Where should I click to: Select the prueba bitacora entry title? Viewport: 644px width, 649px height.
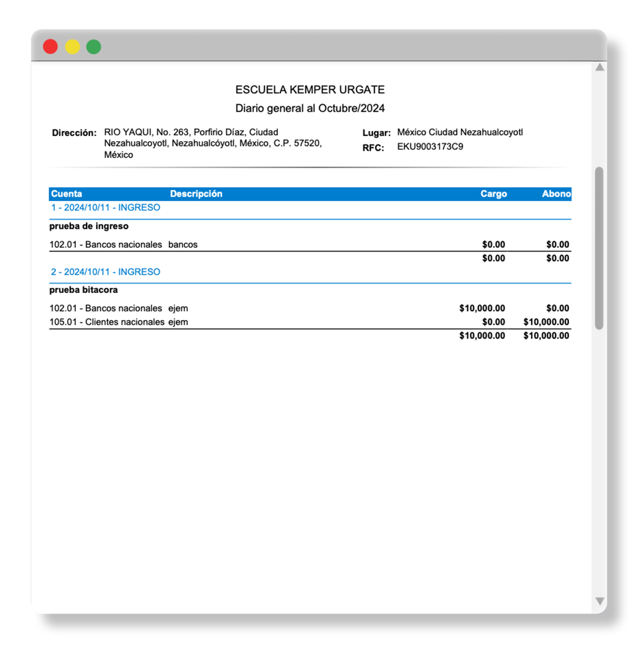[83, 290]
